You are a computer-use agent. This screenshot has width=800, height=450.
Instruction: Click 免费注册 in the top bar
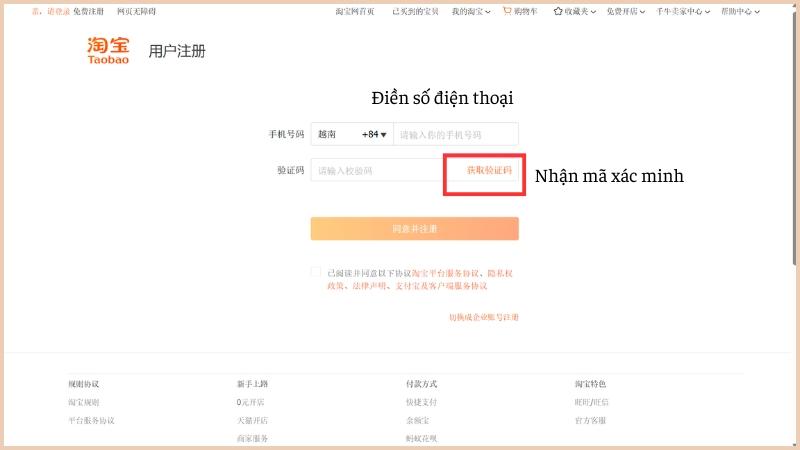(88, 11)
